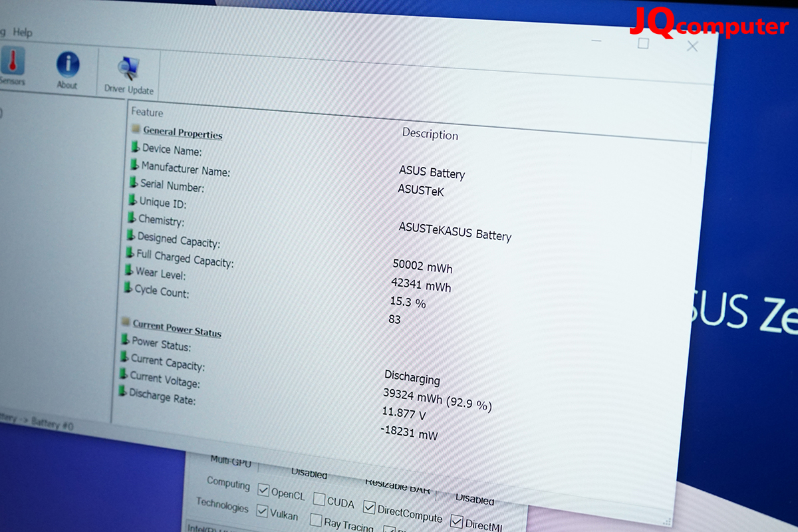Click the value "ASUSTeK"
Screen dimensions: 798x532
(x=420, y=190)
